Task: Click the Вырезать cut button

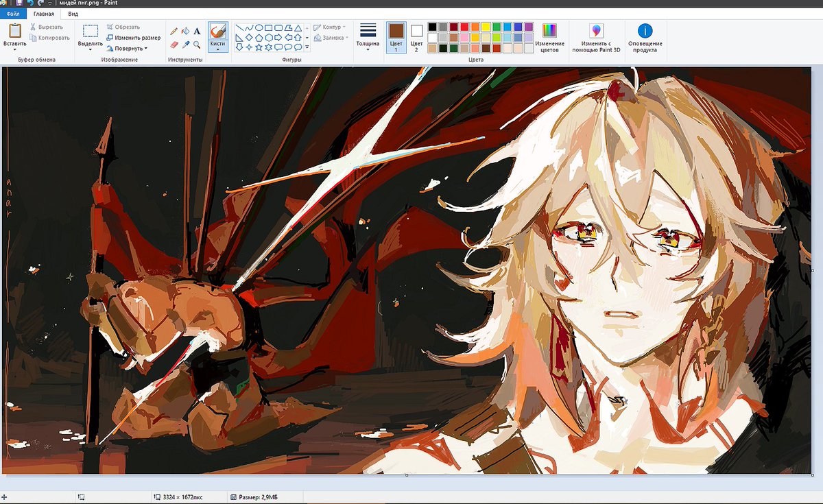Action: (x=47, y=27)
